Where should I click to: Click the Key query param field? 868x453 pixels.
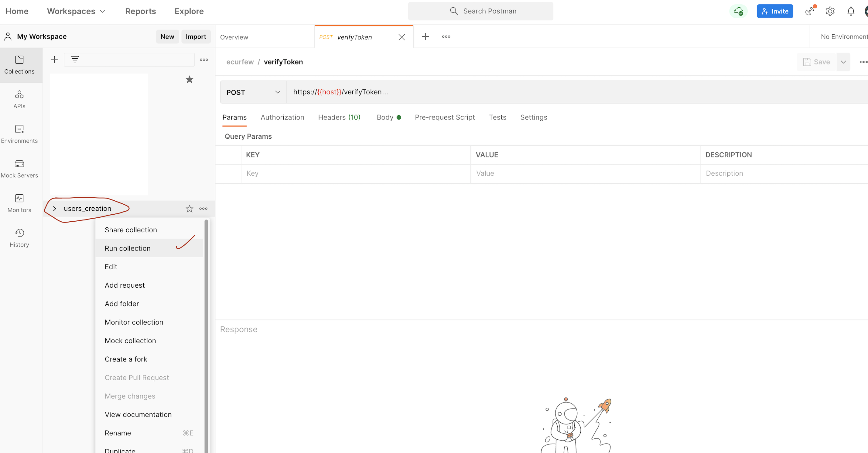pyautogui.click(x=356, y=173)
